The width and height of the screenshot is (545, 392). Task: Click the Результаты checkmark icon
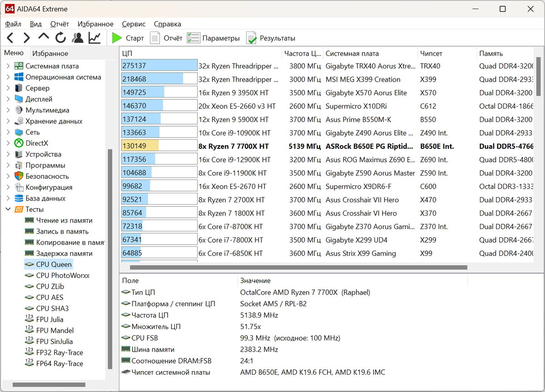251,38
